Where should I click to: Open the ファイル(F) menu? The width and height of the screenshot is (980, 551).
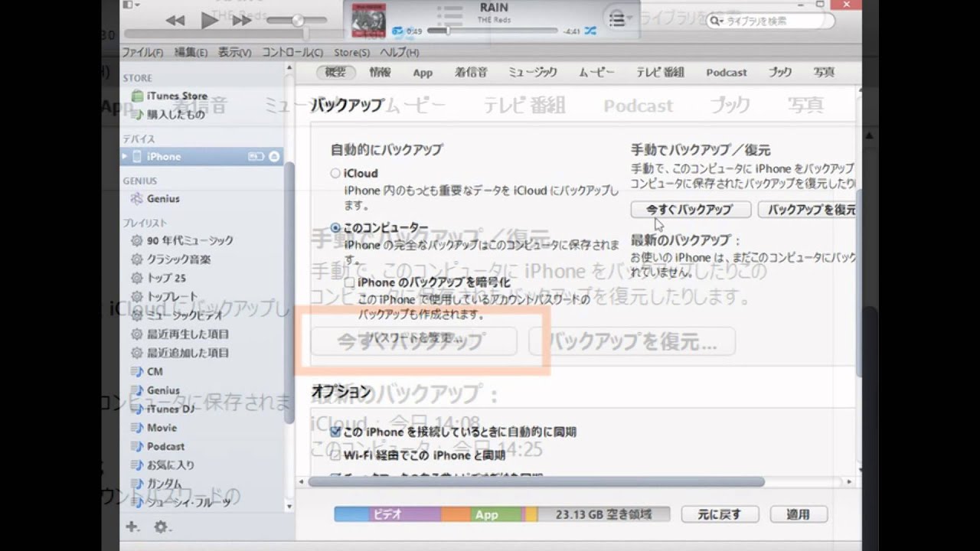click(x=142, y=53)
